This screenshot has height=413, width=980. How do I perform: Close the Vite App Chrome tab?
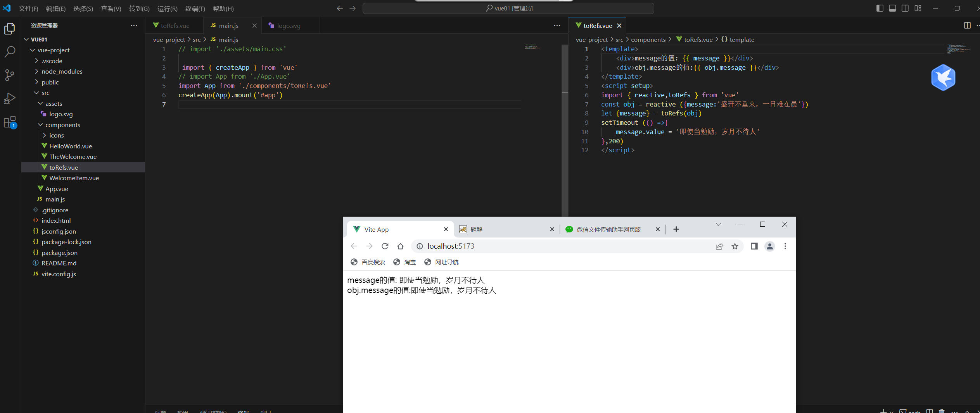tap(446, 229)
